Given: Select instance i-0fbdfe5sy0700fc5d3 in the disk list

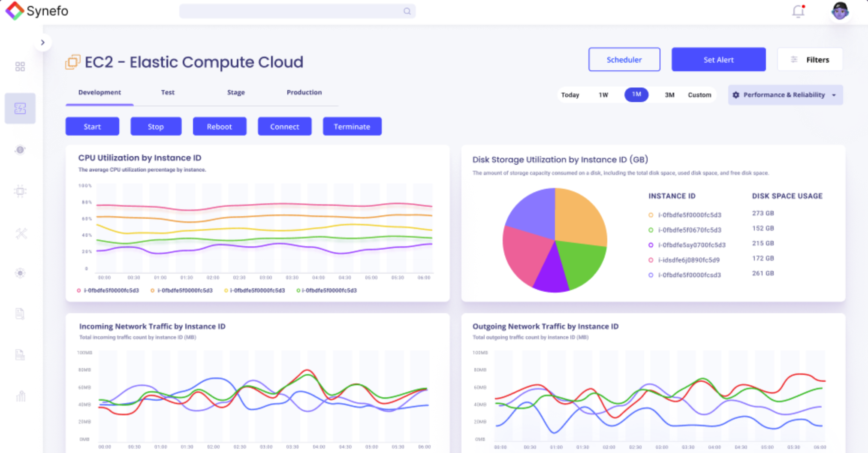Looking at the screenshot, I should pos(687,245).
